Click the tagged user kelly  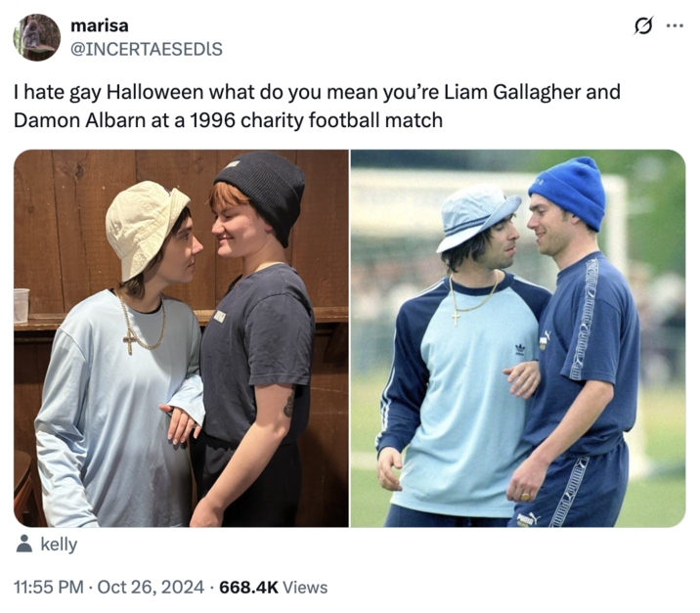coord(59,545)
